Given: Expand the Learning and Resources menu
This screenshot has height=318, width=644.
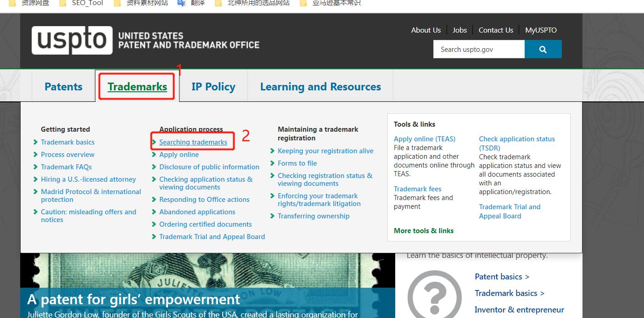Looking at the screenshot, I should click(x=320, y=87).
